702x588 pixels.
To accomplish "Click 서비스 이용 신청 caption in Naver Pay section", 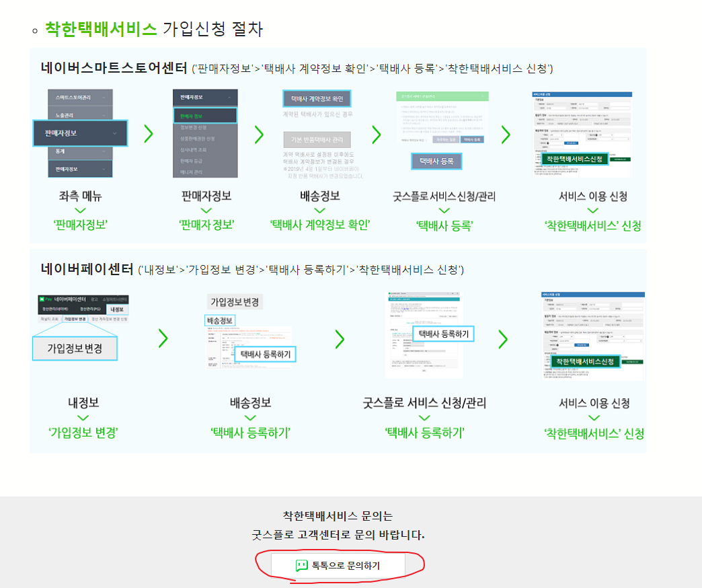I will pos(594,403).
